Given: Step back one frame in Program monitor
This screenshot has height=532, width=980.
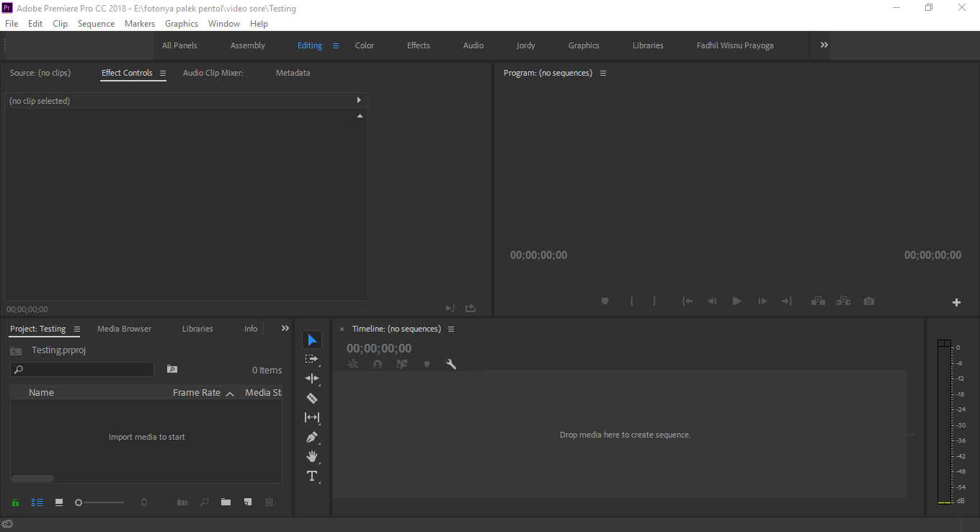Looking at the screenshot, I should click(x=712, y=301).
